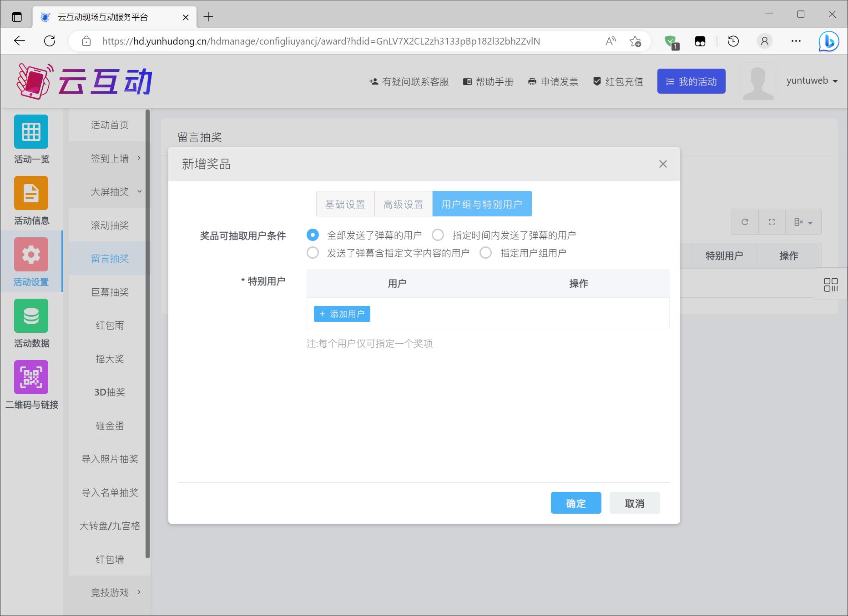848x616 pixels.
Task: Expand the 签到上墙 sidebar menu
Action: pyautogui.click(x=110, y=158)
